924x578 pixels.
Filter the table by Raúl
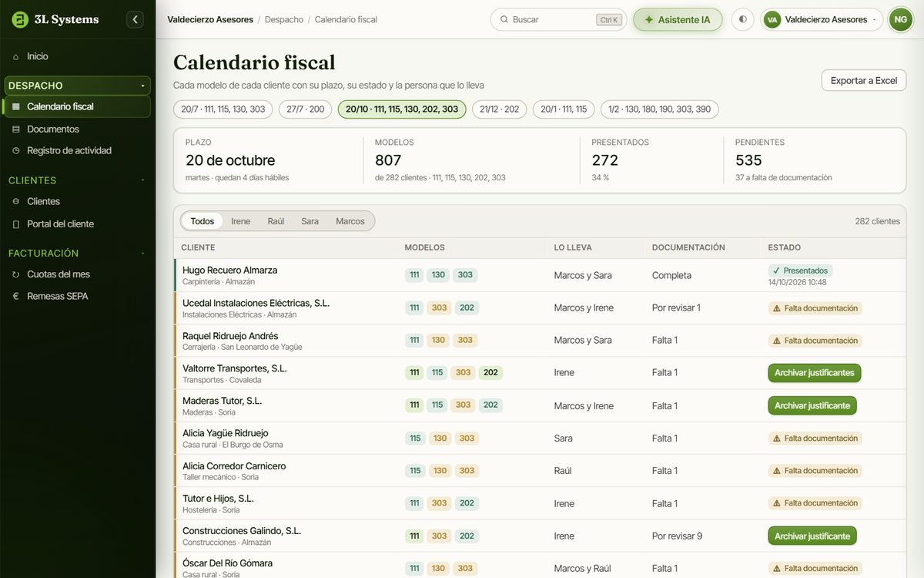coord(276,221)
